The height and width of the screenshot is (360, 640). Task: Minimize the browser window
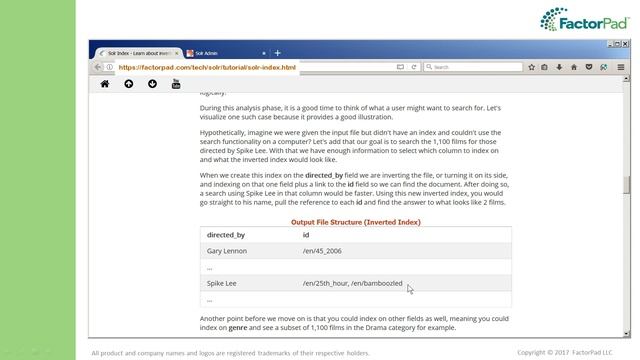(610, 44)
